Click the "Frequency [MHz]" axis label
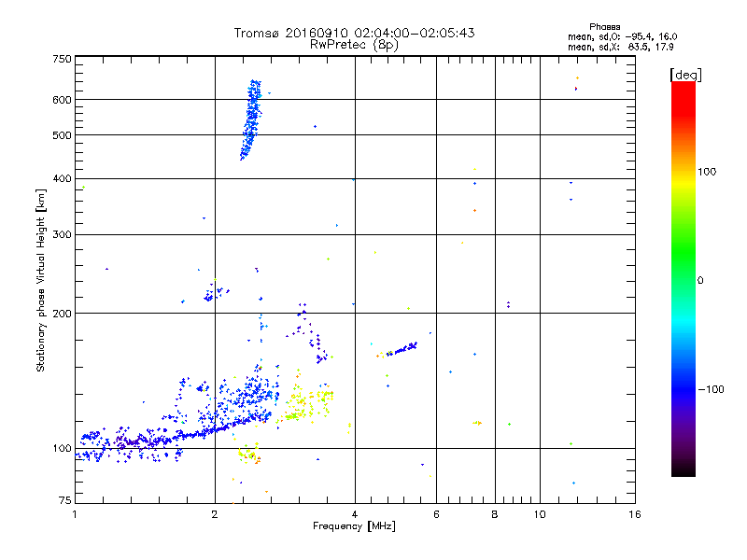Screen dimensions: 747x560 (x=354, y=526)
